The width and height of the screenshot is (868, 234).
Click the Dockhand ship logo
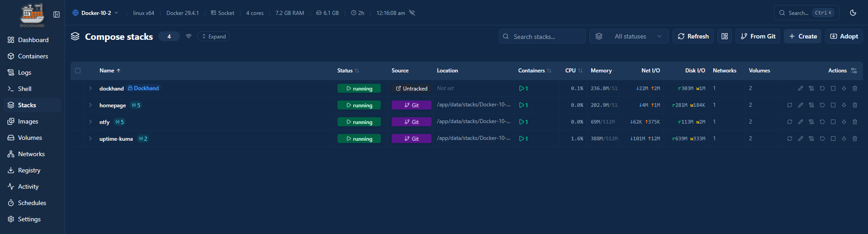(32, 15)
